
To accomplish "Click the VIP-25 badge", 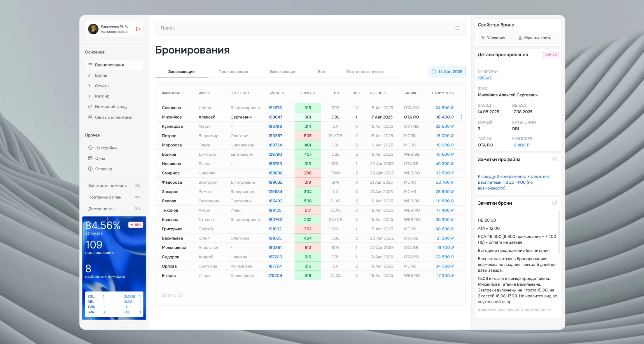I will point(551,55).
